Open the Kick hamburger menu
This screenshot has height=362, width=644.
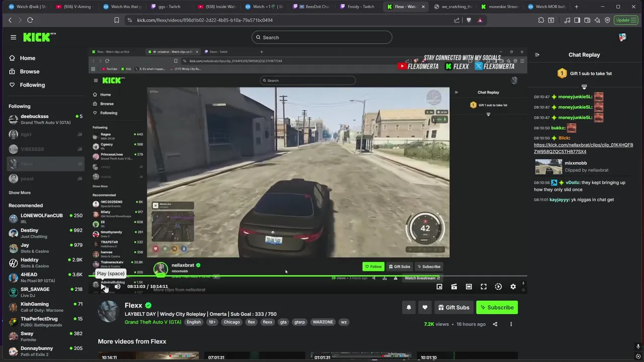click(x=13, y=37)
